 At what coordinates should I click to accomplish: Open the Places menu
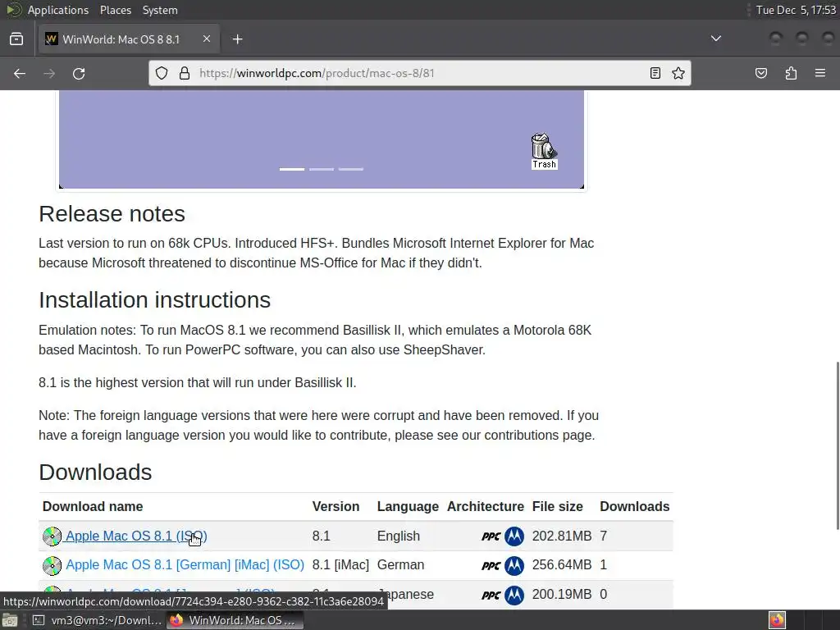click(x=115, y=10)
